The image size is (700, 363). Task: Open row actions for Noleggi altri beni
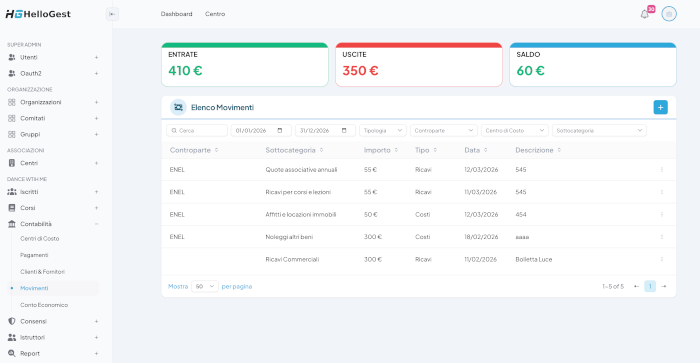[662, 237]
